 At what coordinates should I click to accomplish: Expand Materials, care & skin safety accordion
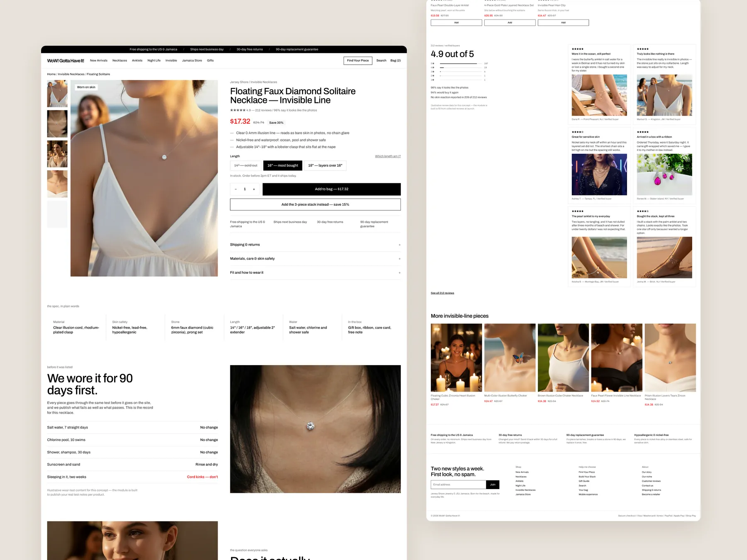(x=315, y=258)
